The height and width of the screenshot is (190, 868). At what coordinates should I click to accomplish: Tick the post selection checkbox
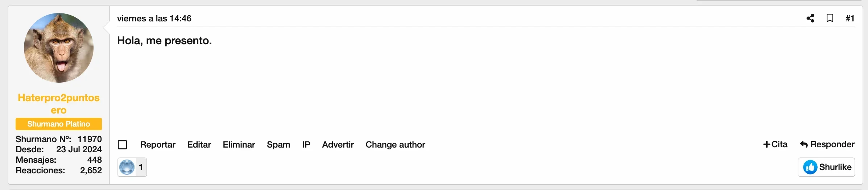123,145
